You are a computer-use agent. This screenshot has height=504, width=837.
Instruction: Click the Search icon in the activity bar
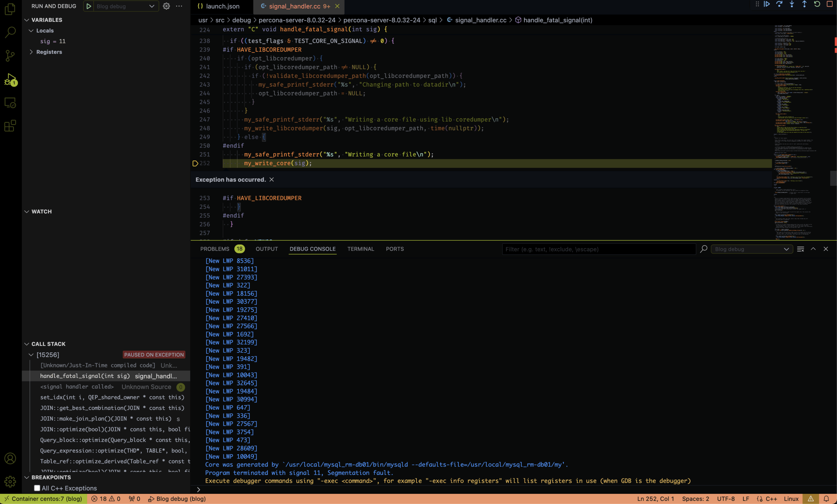tap(10, 32)
